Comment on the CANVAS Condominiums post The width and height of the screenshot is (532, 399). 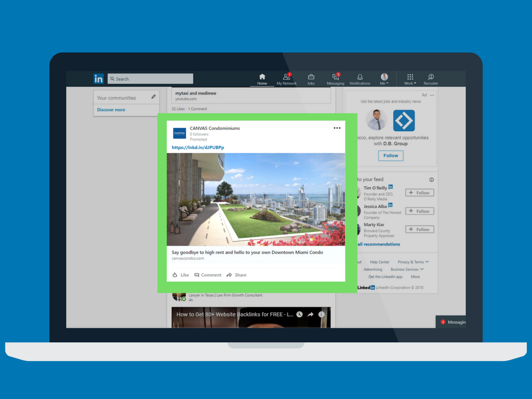click(x=208, y=275)
